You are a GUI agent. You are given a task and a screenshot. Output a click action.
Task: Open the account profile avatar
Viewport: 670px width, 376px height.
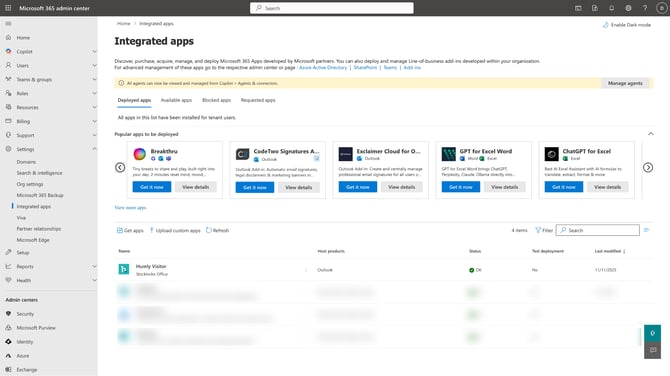tap(661, 8)
